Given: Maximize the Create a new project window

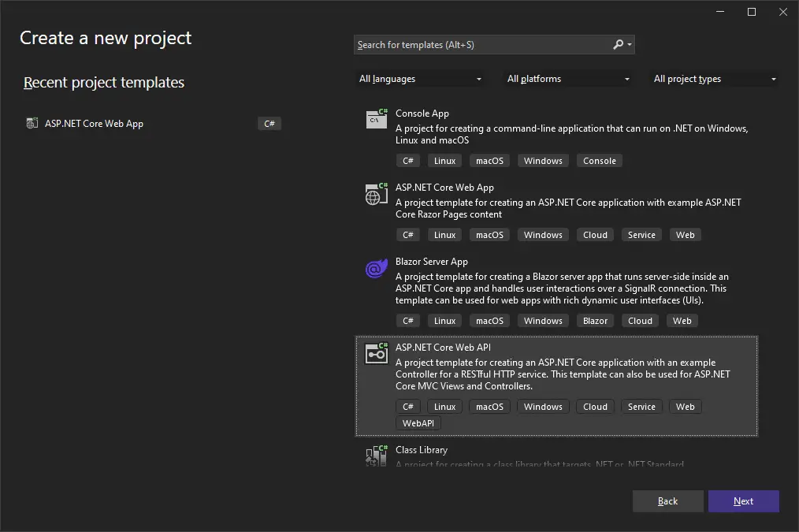Looking at the screenshot, I should (x=752, y=12).
